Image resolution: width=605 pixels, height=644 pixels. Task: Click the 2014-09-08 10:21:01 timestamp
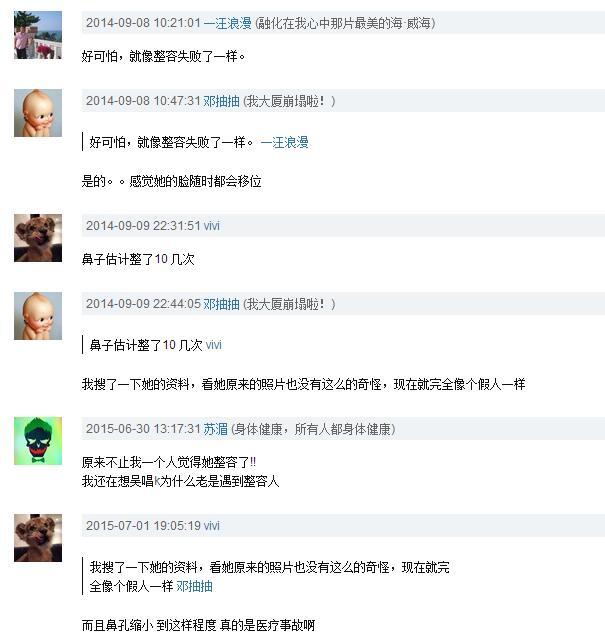pyautogui.click(x=143, y=23)
